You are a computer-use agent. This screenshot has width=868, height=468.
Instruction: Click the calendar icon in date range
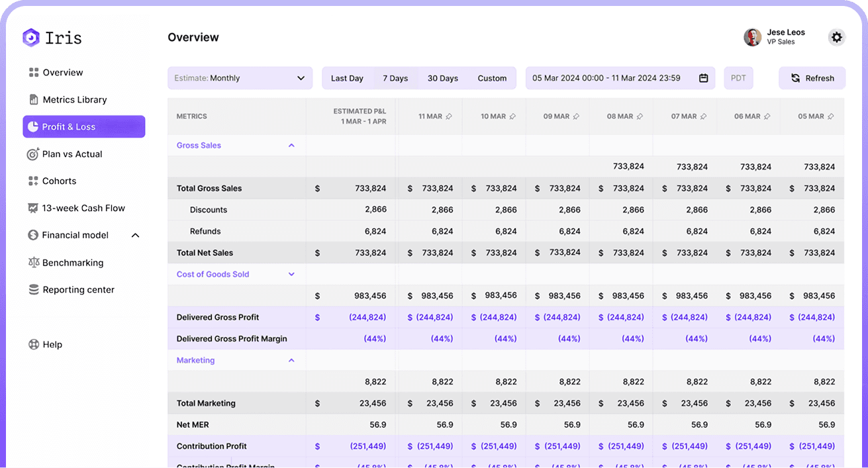tap(703, 78)
